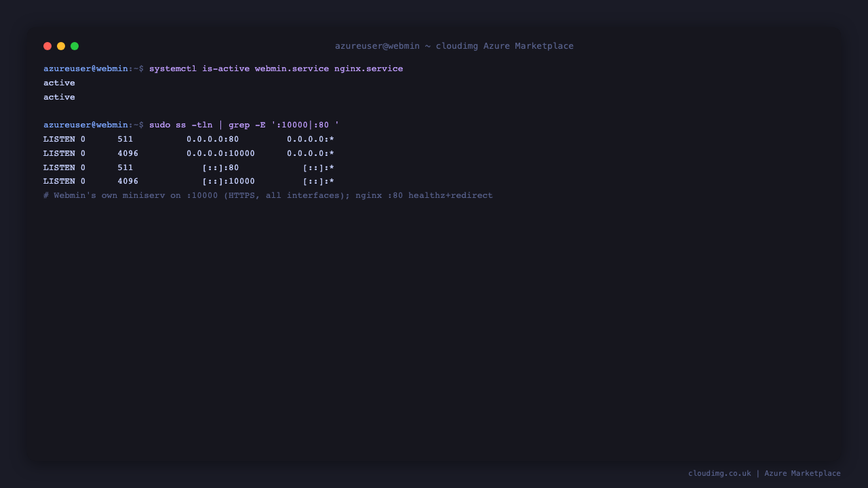Click the '[::]:*' peer address in the [::]:10000 row

319,181
